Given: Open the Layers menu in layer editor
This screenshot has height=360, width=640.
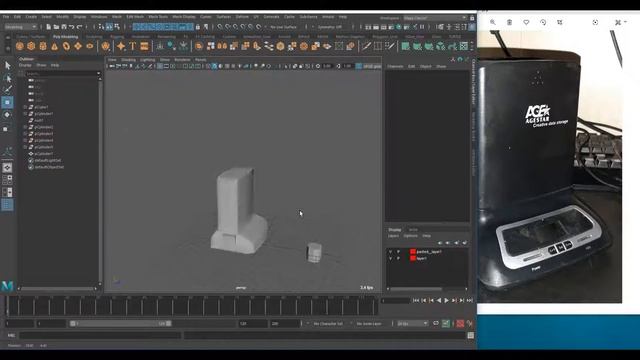Looking at the screenshot, I should click(x=393, y=236).
